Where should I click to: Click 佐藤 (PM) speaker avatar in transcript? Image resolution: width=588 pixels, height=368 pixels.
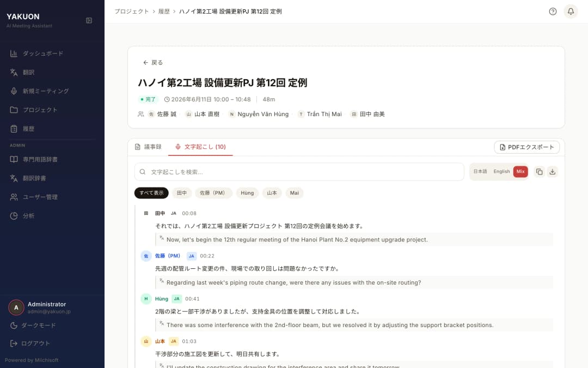146,256
